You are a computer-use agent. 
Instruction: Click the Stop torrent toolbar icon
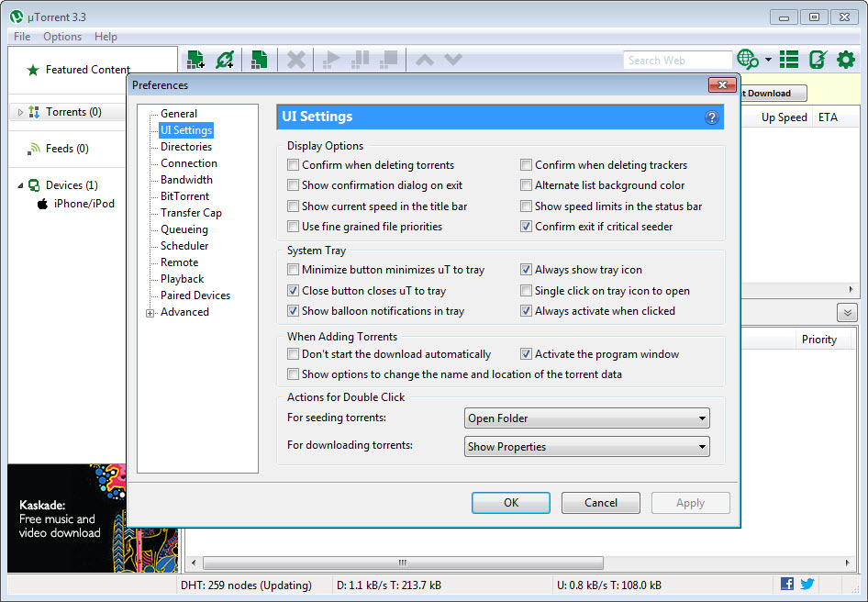(x=389, y=60)
